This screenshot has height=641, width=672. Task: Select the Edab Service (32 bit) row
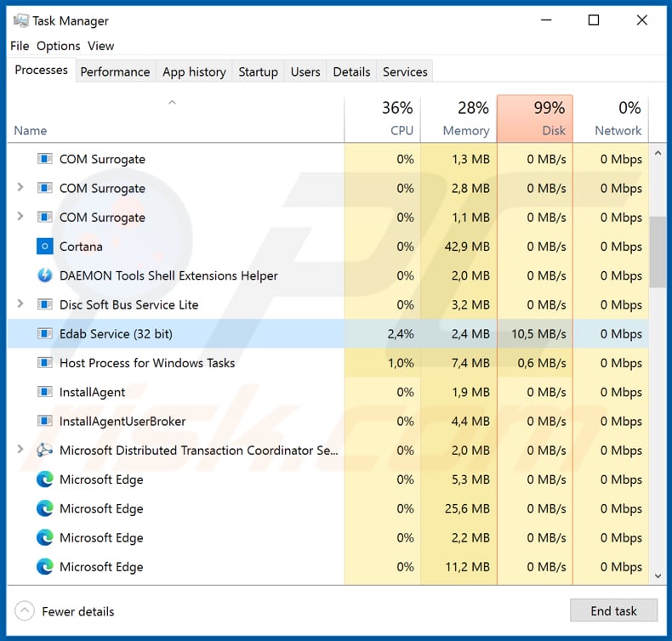tap(327, 333)
